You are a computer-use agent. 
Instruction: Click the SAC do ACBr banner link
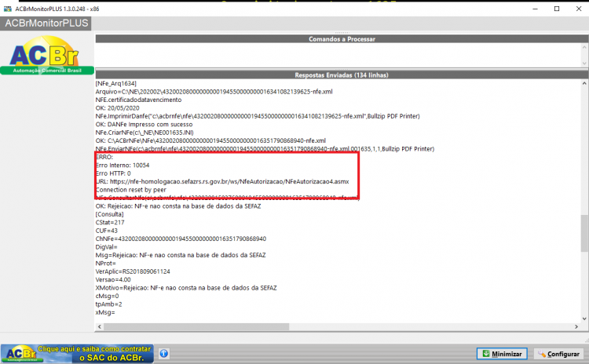[x=78, y=354]
